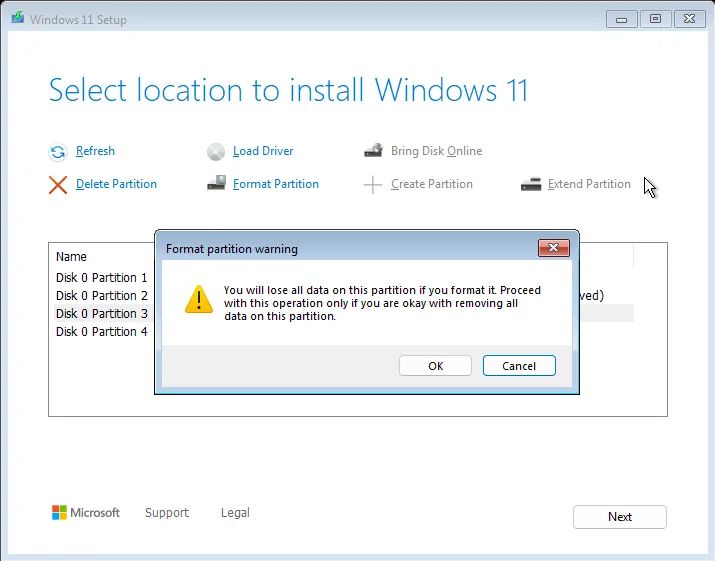The image size is (715, 561).
Task: Click the Microsoft logo
Action: coord(61,513)
